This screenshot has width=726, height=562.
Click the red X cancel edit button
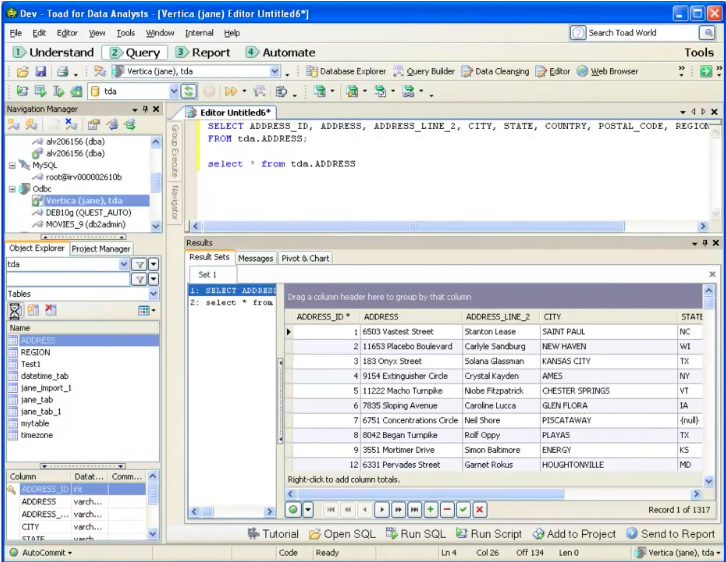click(x=479, y=510)
